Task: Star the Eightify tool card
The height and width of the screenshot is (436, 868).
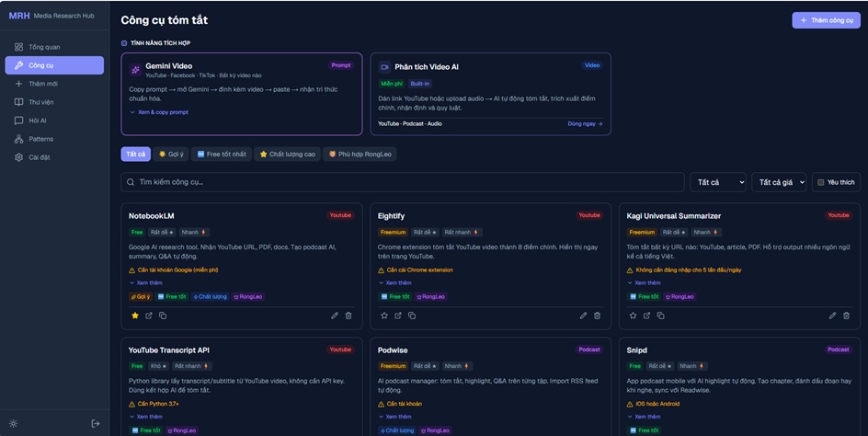Action: pyautogui.click(x=384, y=316)
